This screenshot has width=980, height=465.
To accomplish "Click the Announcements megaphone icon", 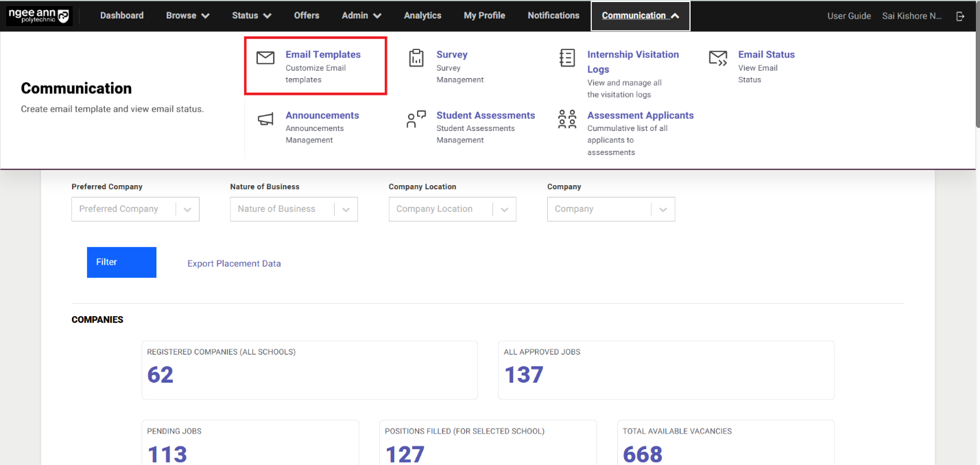I will click(265, 119).
